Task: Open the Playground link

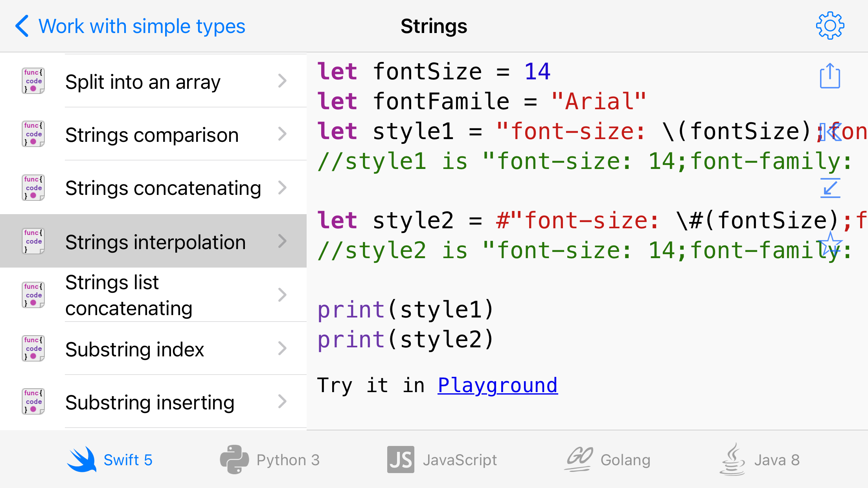Action: (x=498, y=385)
